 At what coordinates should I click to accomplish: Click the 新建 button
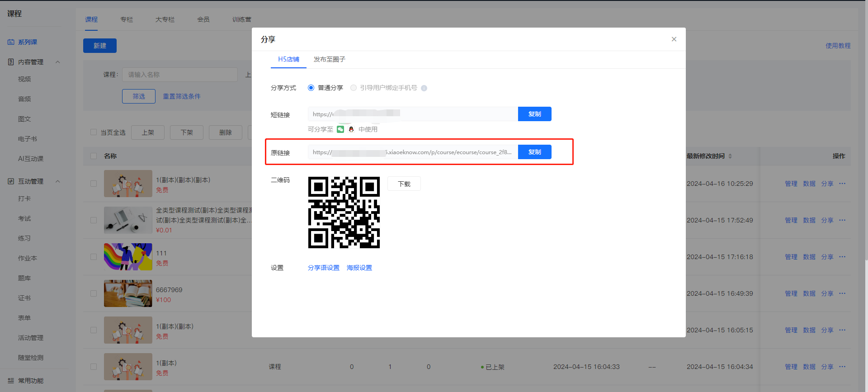(x=100, y=46)
